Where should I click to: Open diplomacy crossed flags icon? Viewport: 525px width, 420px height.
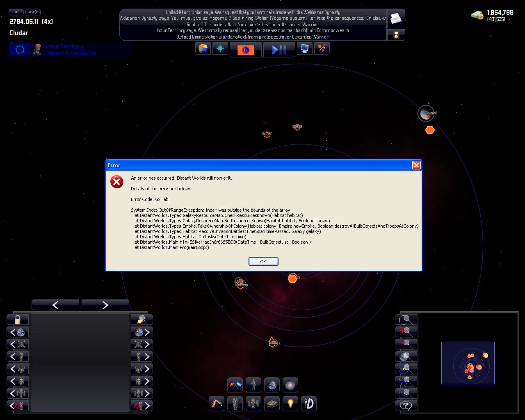[235, 385]
